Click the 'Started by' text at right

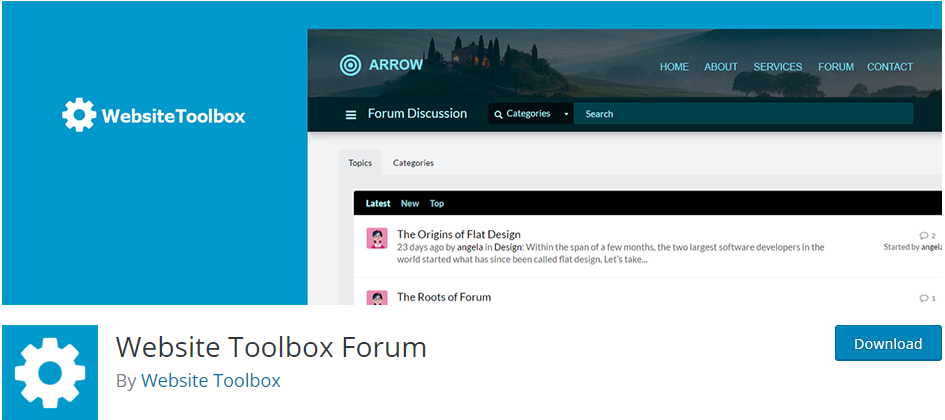(x=902, y=247)
